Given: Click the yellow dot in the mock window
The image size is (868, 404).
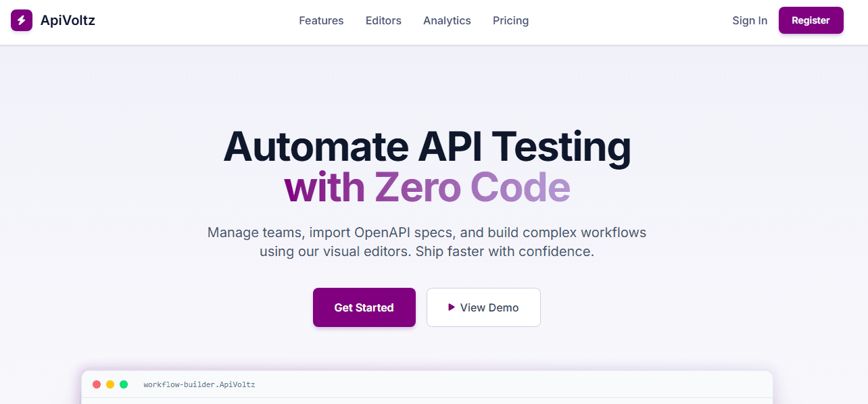Looking at the screenshot, I should coord(110,384).
